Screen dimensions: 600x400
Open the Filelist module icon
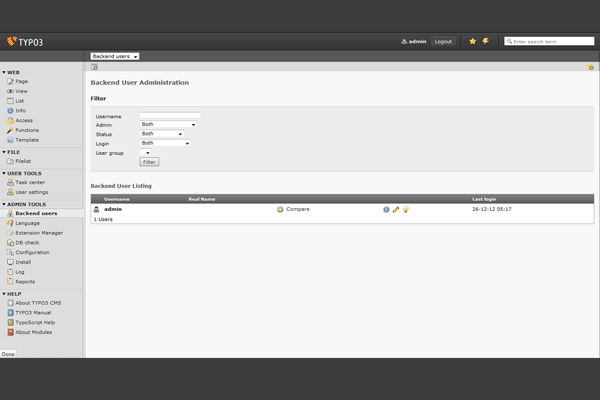click(10, 162)
